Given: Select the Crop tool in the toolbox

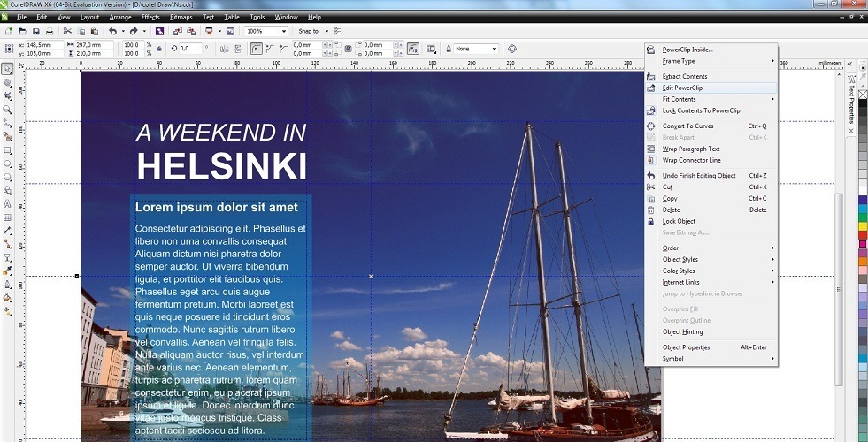Looking at the screenshot, I should tap(7, 96).
